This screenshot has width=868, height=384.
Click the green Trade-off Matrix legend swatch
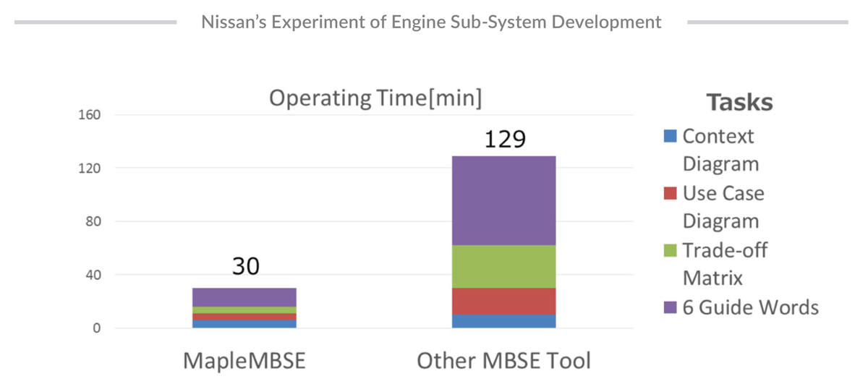(x=669, y=250)
